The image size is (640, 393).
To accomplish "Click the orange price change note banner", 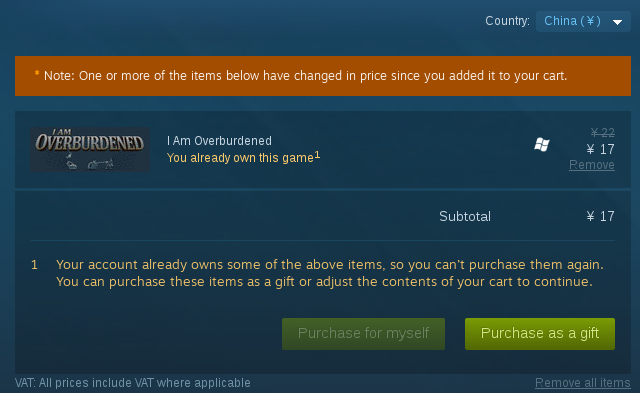I will click(323, 76).
